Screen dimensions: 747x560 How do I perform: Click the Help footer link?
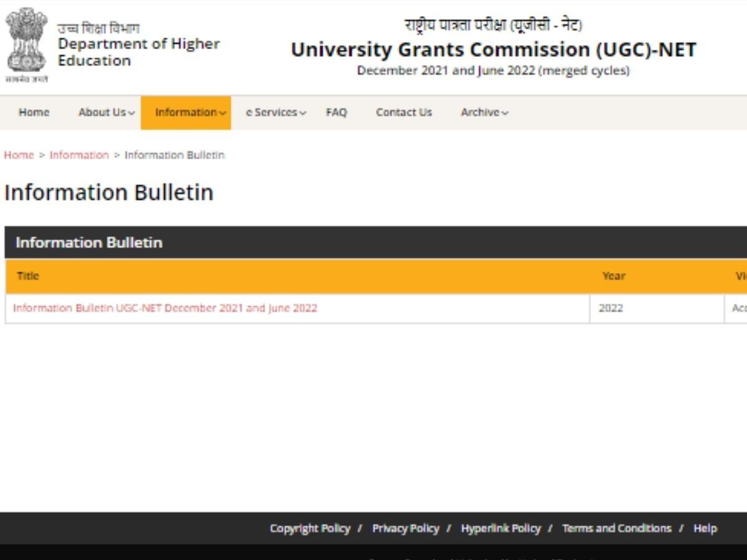[705, 528]
